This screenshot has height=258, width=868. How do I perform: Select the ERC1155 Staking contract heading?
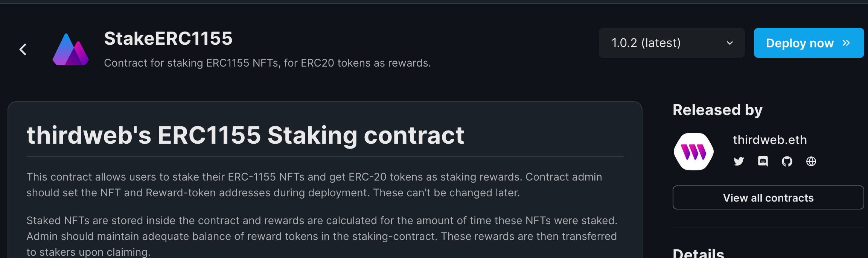pos(245,135)
